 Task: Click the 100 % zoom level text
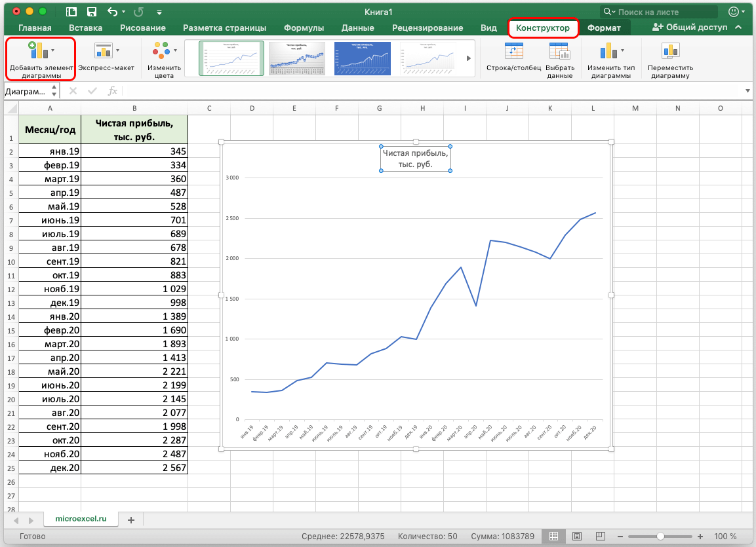725,537
